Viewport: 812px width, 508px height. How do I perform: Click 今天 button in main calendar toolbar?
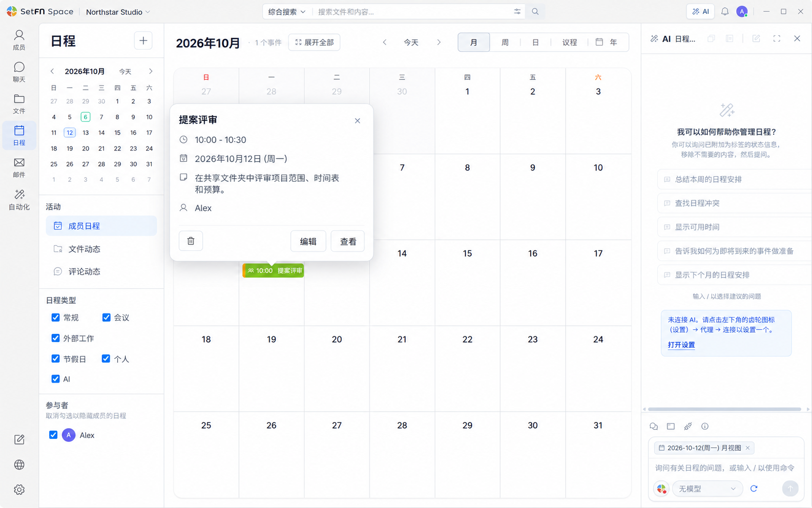(411, 43)
